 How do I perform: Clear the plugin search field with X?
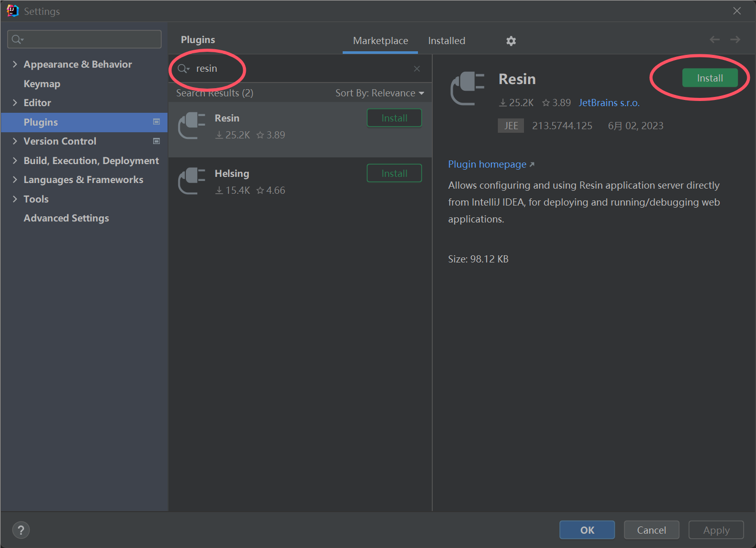tap(417, 69)
